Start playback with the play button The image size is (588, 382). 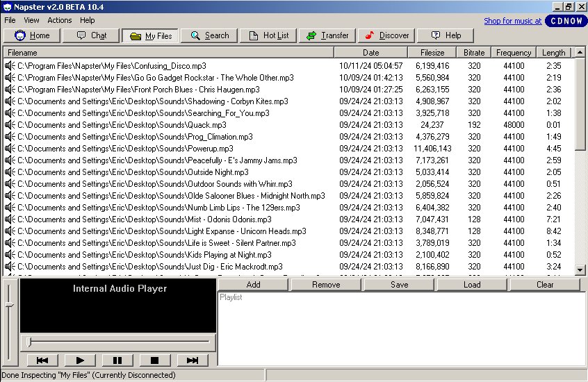tap(80, 360)
